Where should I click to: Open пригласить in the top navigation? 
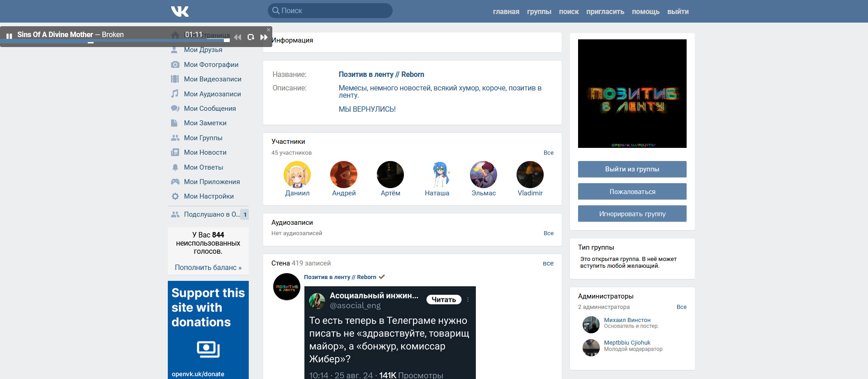(605, 12)
